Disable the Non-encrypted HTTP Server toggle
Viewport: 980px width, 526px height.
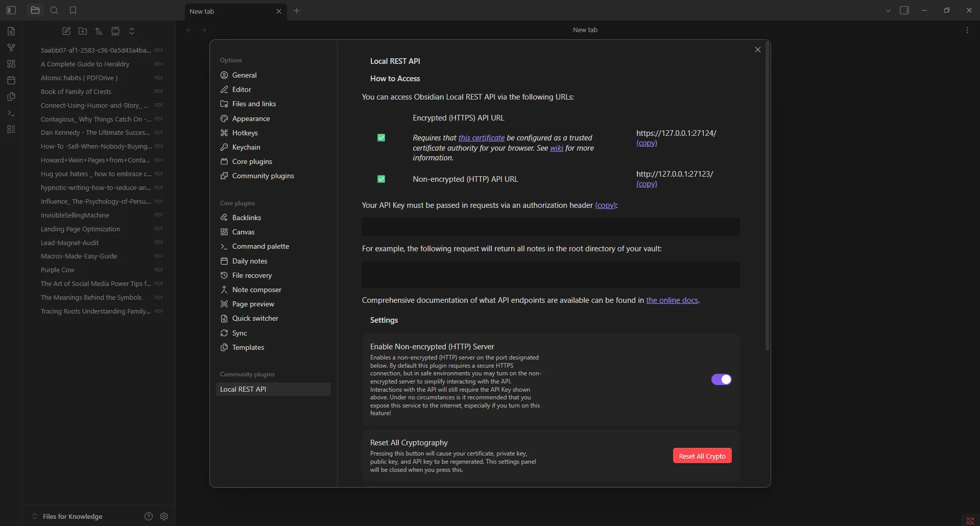(721, 379)
